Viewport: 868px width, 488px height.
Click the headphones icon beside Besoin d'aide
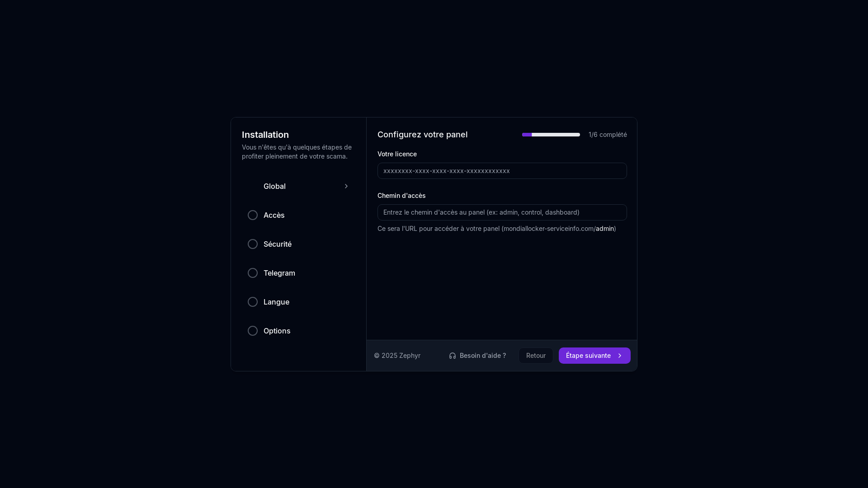[x=452, y=356]
